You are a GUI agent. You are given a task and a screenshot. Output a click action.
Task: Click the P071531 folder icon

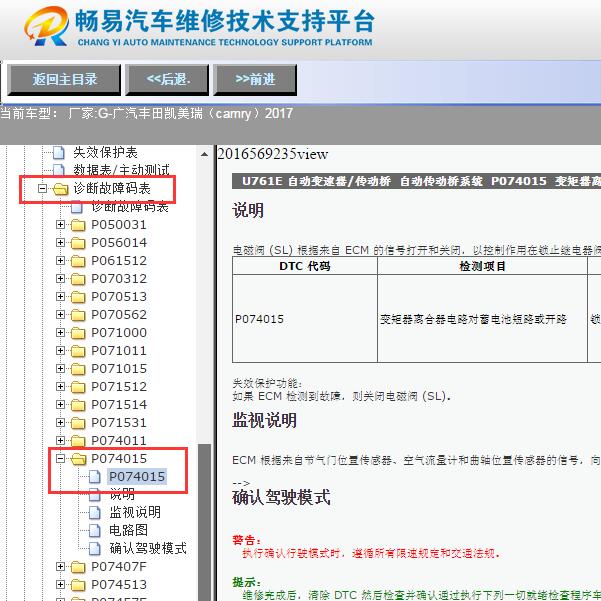point(78,423)
